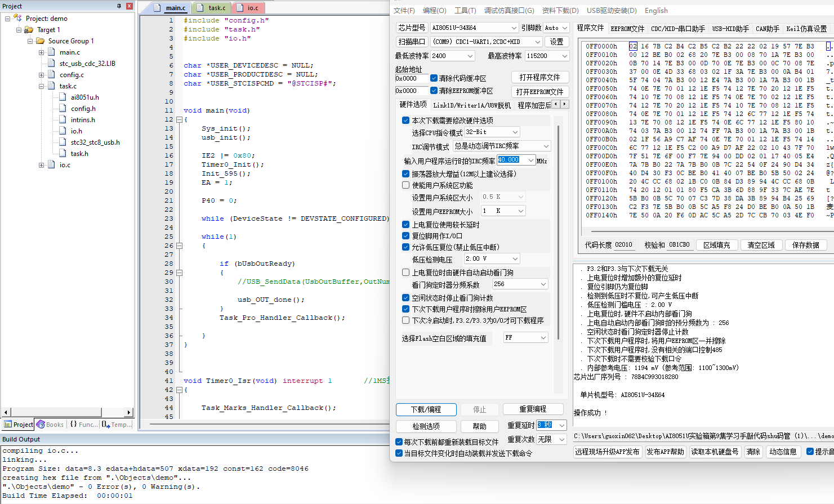Screen dimensions: 834x504
Task: Pin the Project panel with pushpin icon
Action: pyautogui.click(x=119, y=6)
